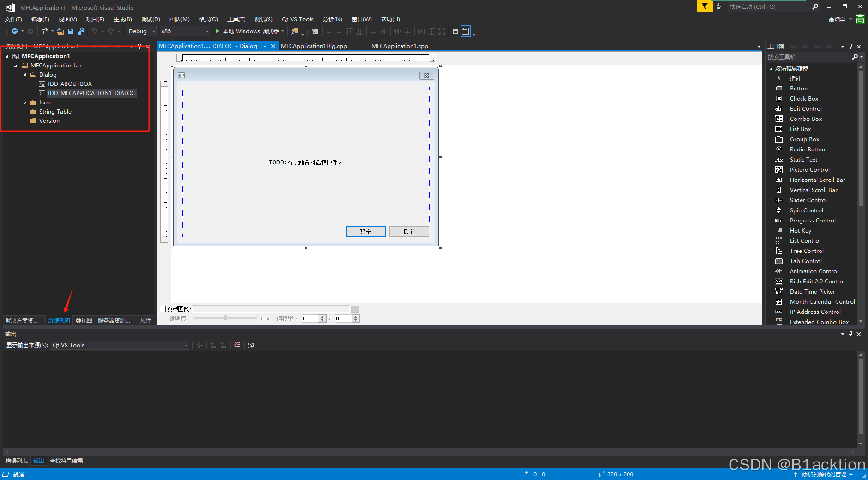
Task: Expand the String Table folder node
Action: point(24,112)
